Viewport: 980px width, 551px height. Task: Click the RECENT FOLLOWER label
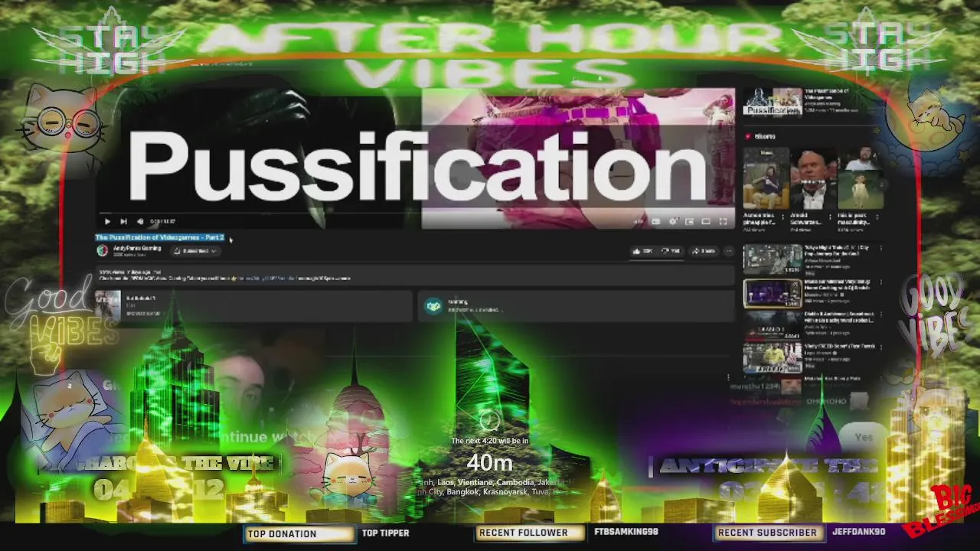point(524,533)
